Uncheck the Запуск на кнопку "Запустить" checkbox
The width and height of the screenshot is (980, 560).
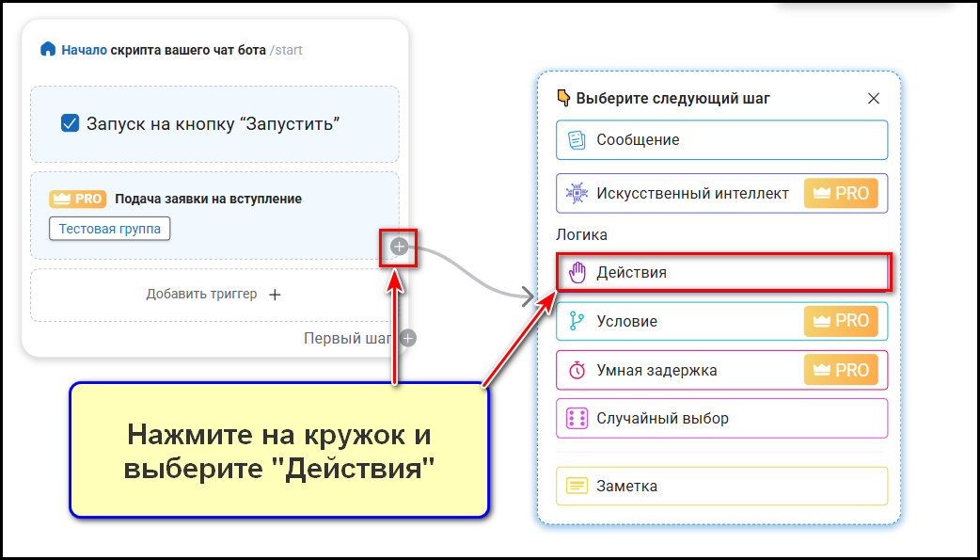point(70,123)
